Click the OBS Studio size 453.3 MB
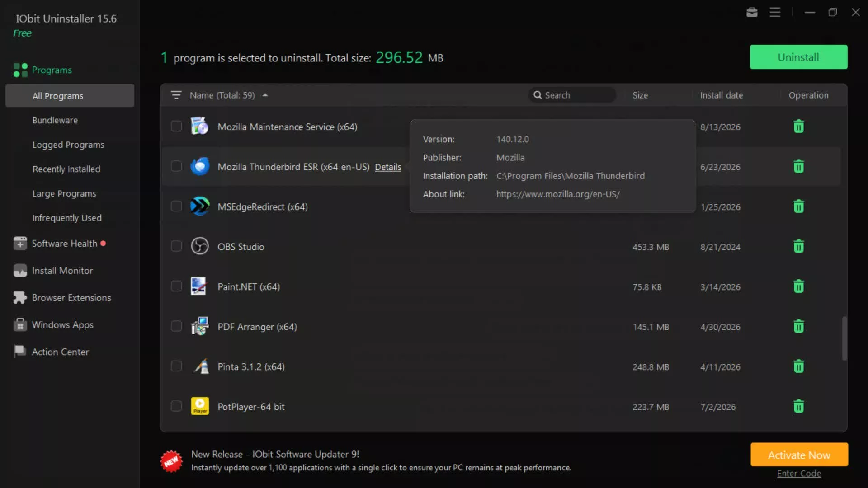The width and height of the screenshot is (868, 488). tap(651, 247)
